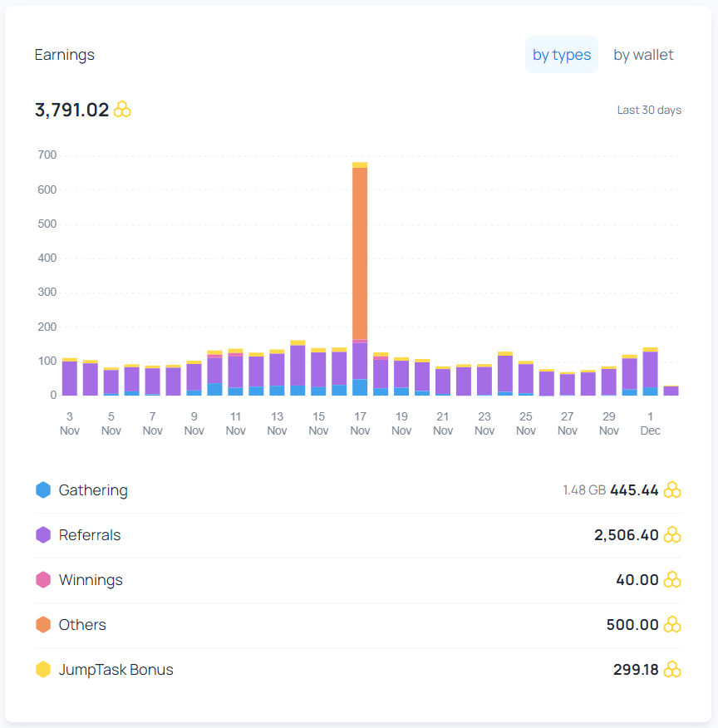This screenshot has height=728, width=718.
Task: Select the Referrals legend label
Action: tap(90, 535)
